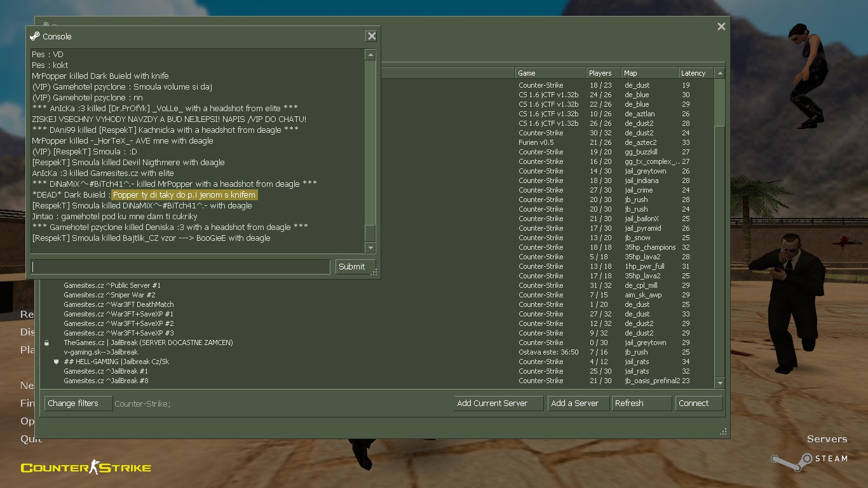Click the console scrollbar thumb
The image size is (868, 488).
coord(370,233)
